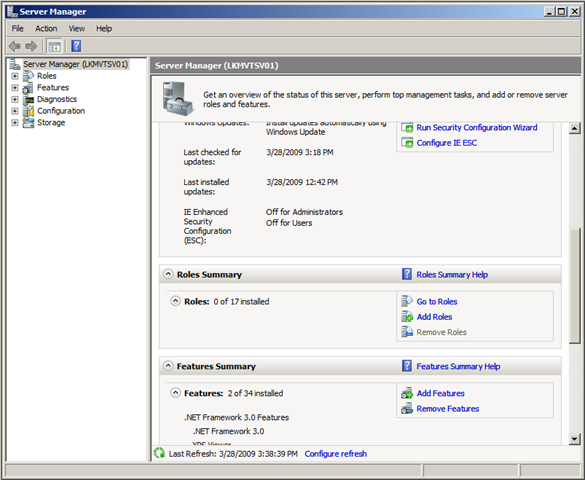Open the View menu
The image size is (585, 480).
[x=76, y=29]
